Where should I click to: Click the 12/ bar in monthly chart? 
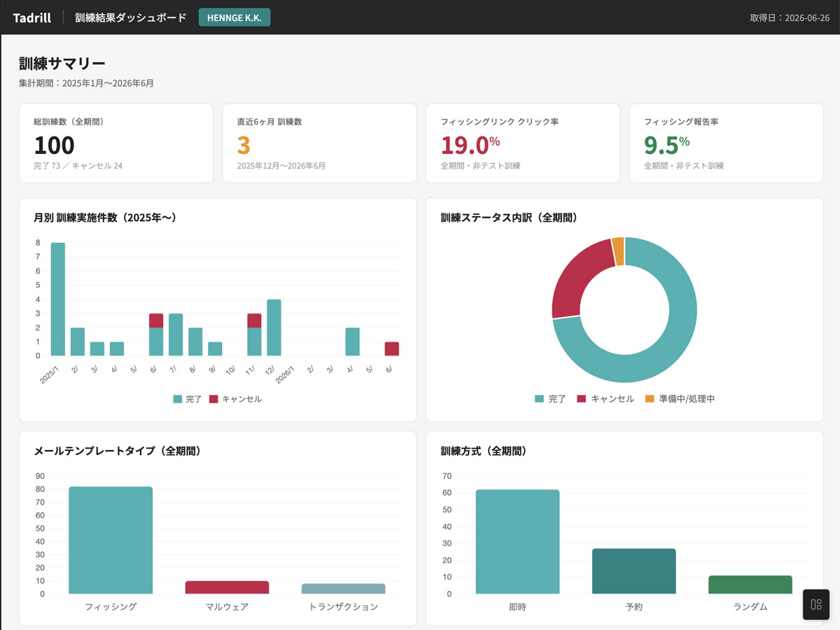click(274, 328)
